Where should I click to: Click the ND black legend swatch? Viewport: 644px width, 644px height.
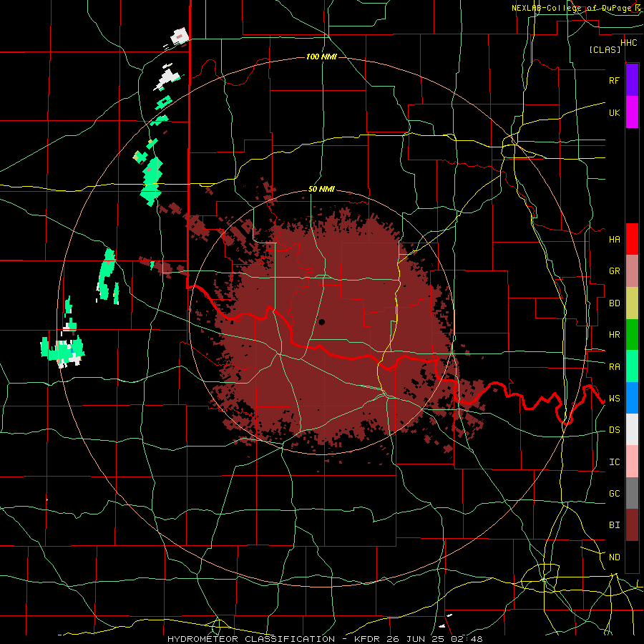[x=632, y=557]
